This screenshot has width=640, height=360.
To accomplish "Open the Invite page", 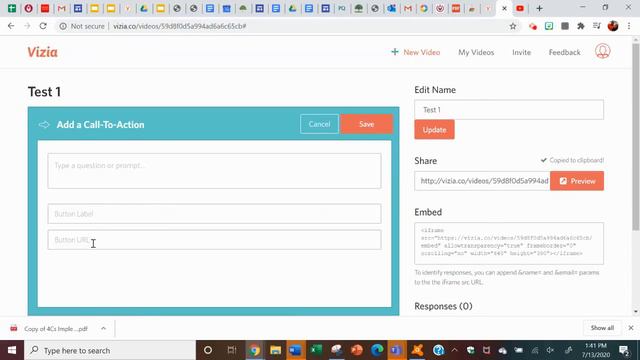I will pyautogui.click(x=521, y=52).
